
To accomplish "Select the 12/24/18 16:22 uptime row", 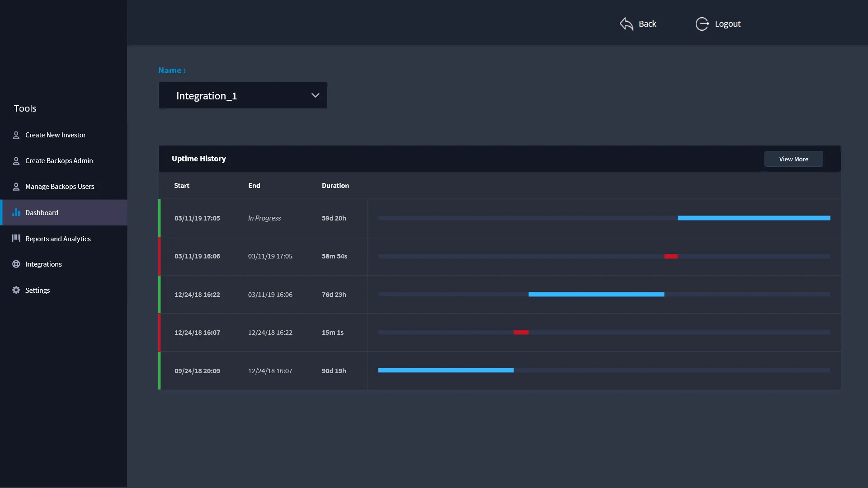I will tap(197, 295).
